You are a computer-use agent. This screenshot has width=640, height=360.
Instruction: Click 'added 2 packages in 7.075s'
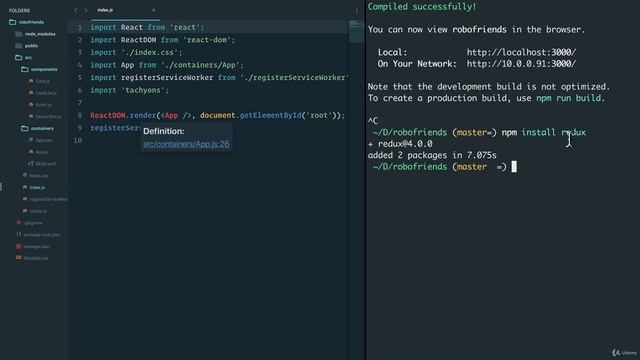pos(432,155)
